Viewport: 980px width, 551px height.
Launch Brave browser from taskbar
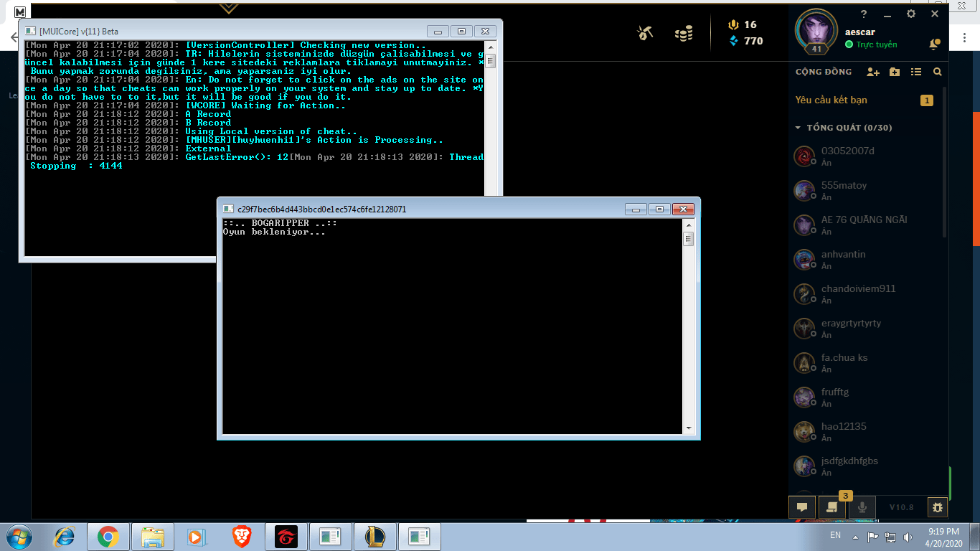[x=242, y=537]
